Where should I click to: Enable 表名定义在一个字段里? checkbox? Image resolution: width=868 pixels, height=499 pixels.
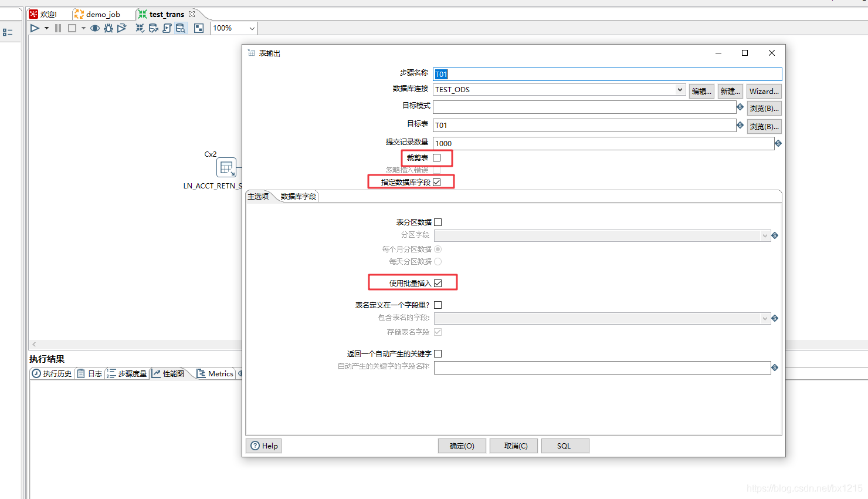point(438,305)
